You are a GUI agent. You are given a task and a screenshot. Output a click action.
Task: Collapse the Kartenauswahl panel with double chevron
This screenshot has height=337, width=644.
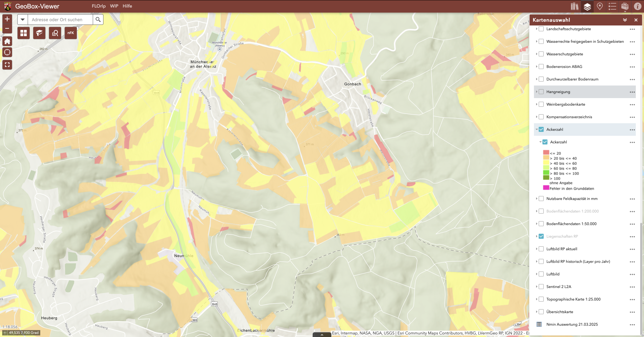coord(625,20)
